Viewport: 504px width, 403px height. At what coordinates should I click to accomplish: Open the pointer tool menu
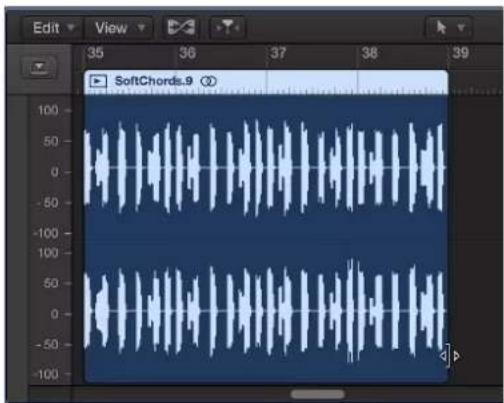pos(449,27)
